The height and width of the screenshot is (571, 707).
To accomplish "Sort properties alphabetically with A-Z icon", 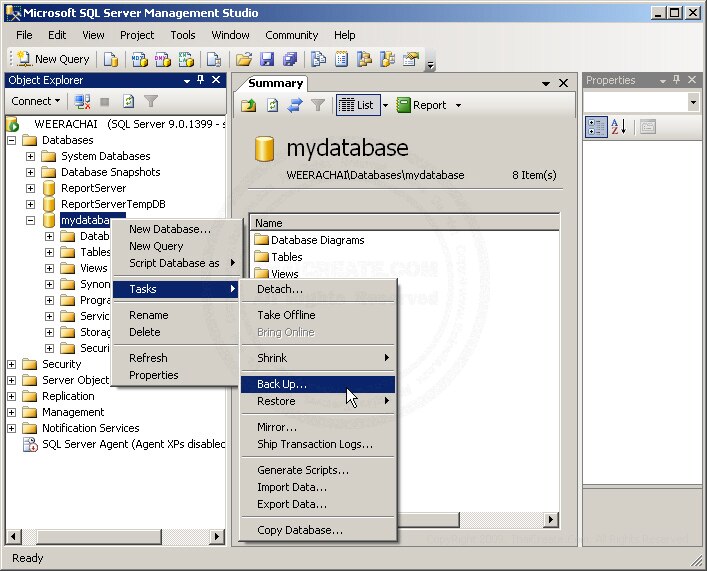I will click(x=618, y=126).
